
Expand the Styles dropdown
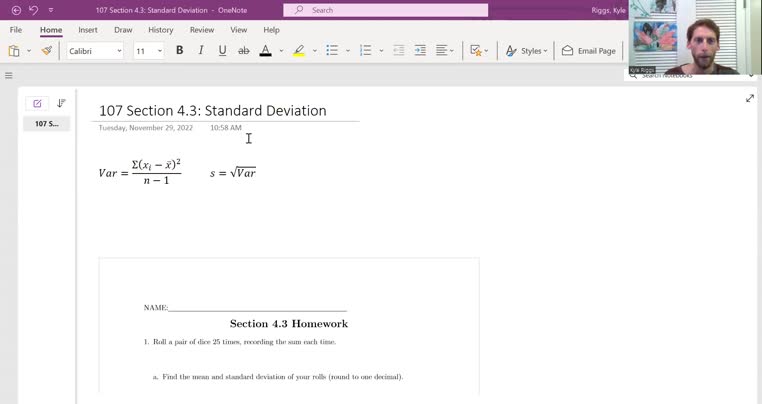pos(527,51)
